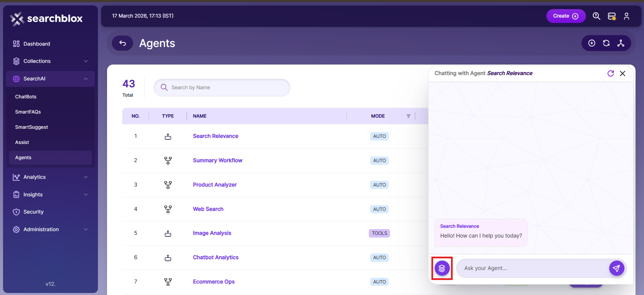Click the Dashboard grid icon
644x295 pixels.
pos(16,44)
